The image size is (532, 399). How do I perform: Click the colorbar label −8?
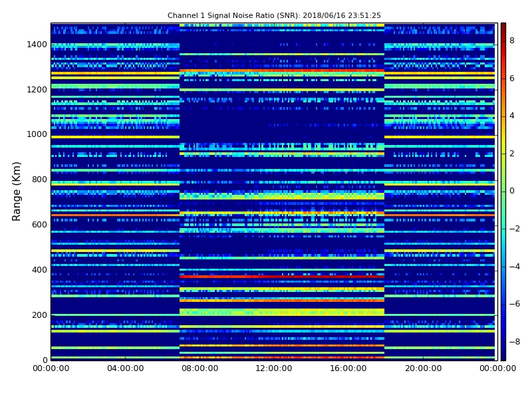pos(515,342)
